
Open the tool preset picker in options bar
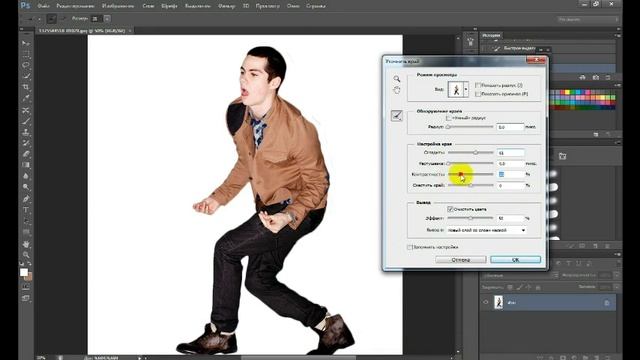[40, 19]
